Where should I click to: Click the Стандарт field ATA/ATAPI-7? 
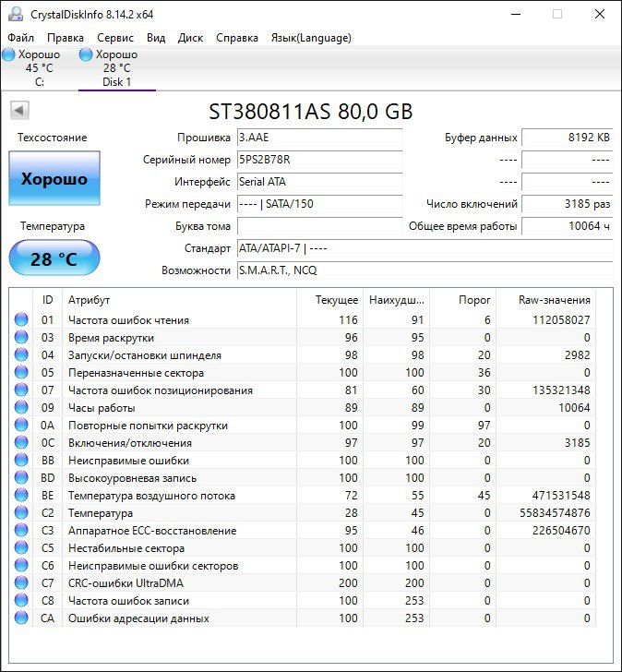425,248
